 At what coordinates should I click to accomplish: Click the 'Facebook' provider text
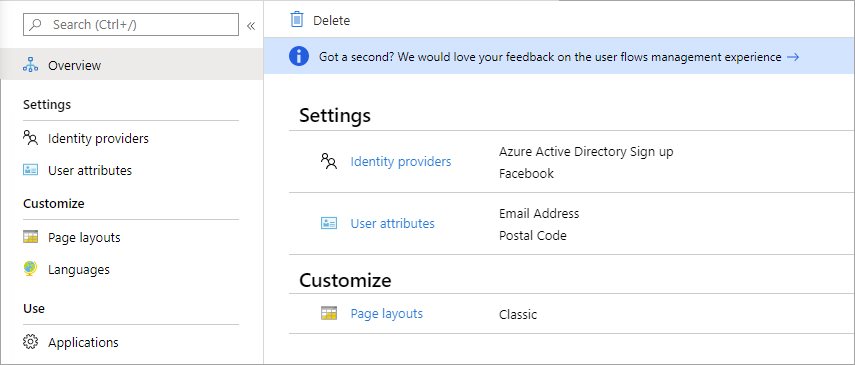pyautogui.click(x=526, y=173)
